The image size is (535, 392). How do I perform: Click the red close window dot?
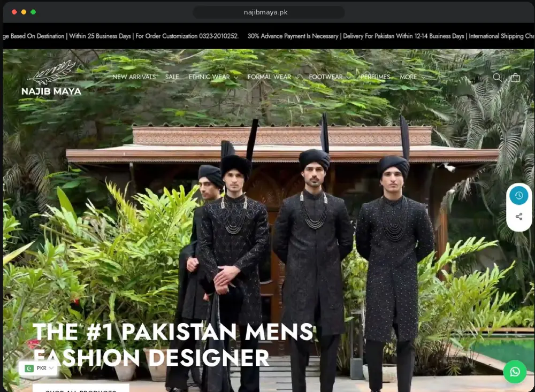tap(14, 12)
